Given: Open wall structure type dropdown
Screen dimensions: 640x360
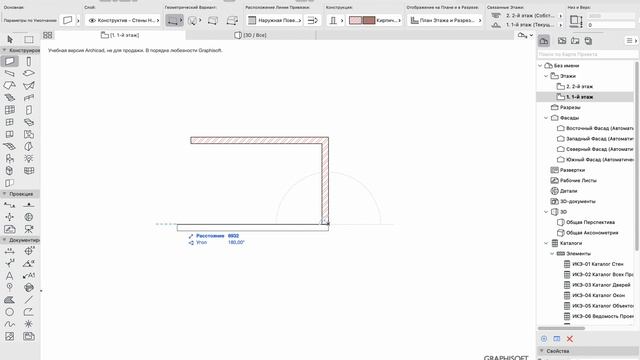Looking at the screenshot, I should (336, 20).
